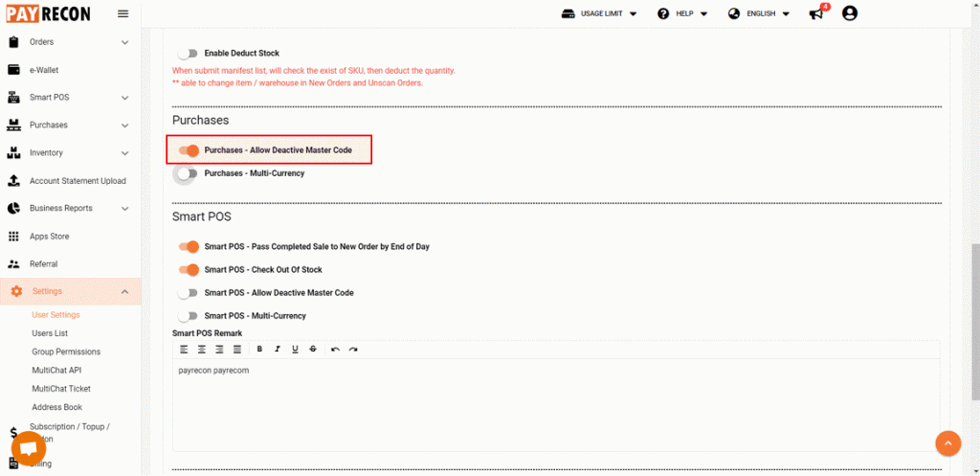Click the Help question mark icon
The image size is (980, 476).
(663, 13)
